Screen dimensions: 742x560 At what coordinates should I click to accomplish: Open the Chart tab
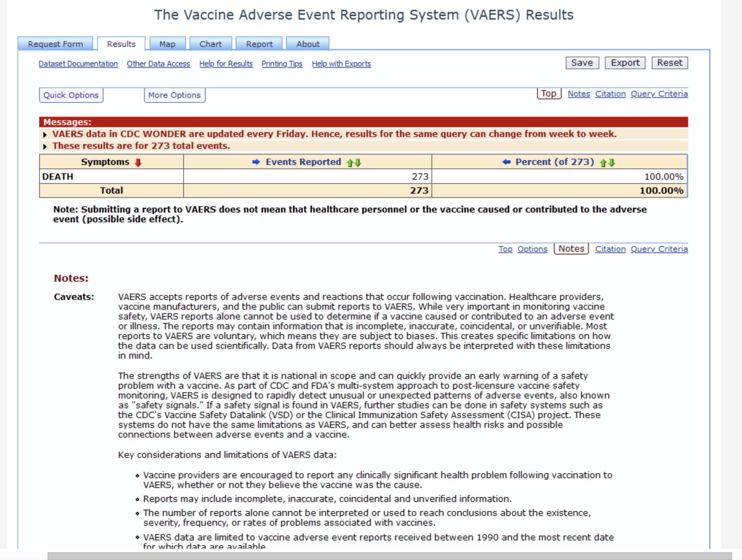coord(211,44)
